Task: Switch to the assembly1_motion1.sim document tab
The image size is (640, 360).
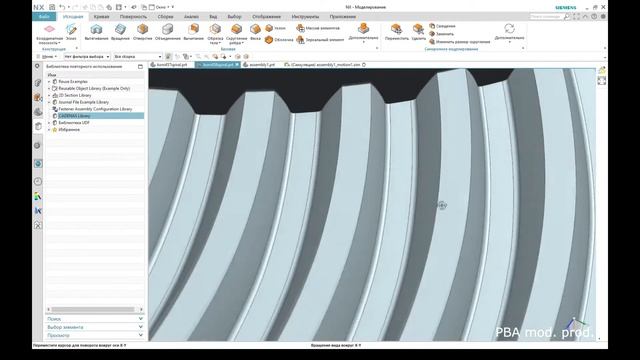Action: point(324,64)
